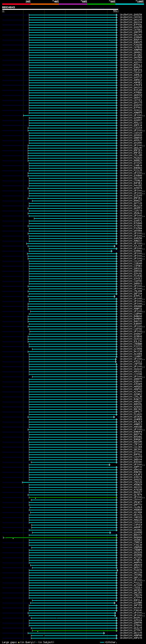
Task: Select hit label UniRef100_Q08153
Action: click(131, 105)
